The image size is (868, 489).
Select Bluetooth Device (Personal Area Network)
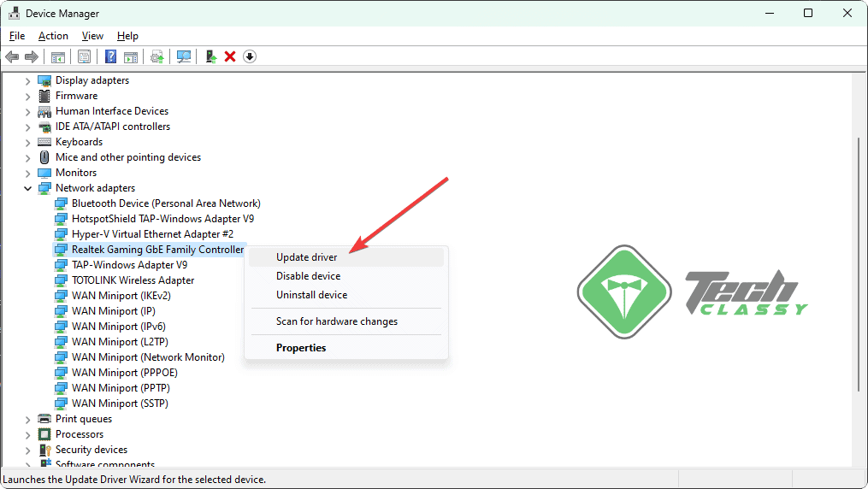click(x=166, y=203)
